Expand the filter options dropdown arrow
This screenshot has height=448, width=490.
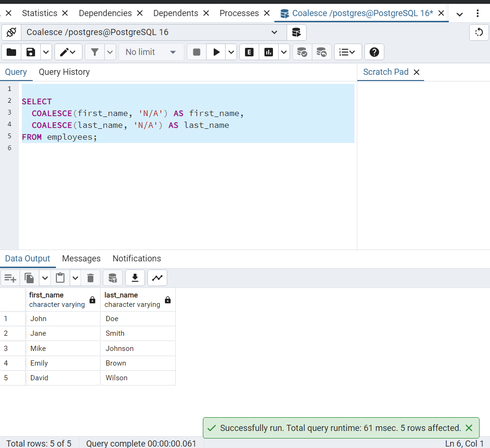point(110,52)
